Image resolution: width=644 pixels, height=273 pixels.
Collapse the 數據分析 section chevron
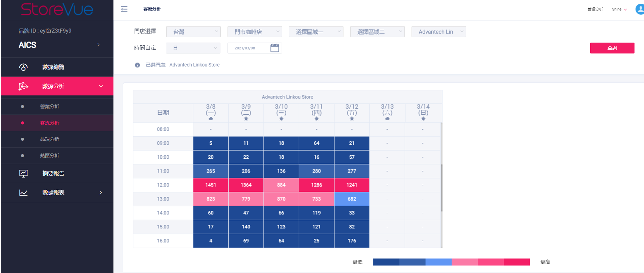click(x=101, y=86)
